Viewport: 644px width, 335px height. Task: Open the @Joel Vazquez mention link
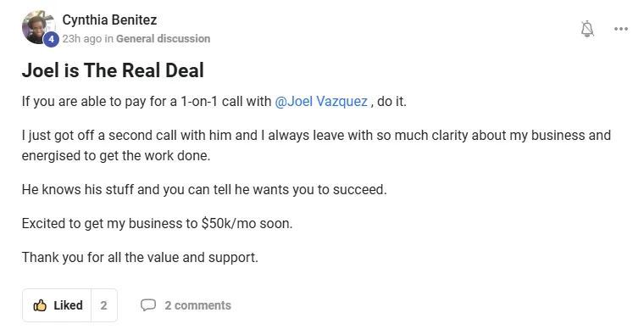[321, 101]
